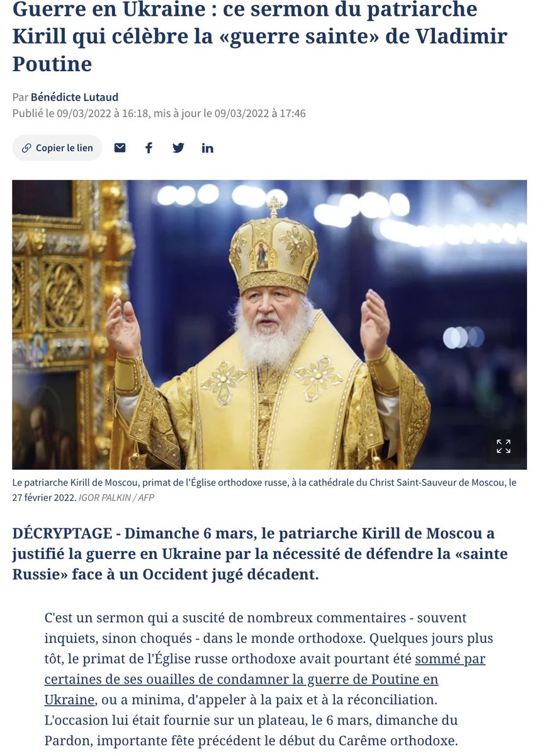
Task: Expand the photo with the fullscreen arrows icon
Action: [x=504, y=446]
